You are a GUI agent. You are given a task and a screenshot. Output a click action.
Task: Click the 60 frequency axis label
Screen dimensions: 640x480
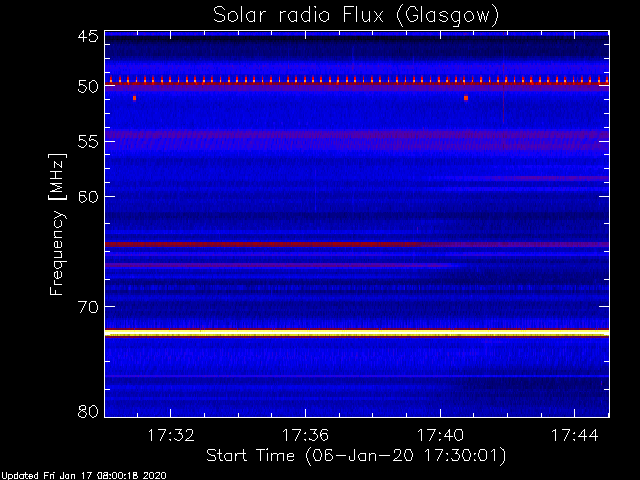[x=88, y=196]
